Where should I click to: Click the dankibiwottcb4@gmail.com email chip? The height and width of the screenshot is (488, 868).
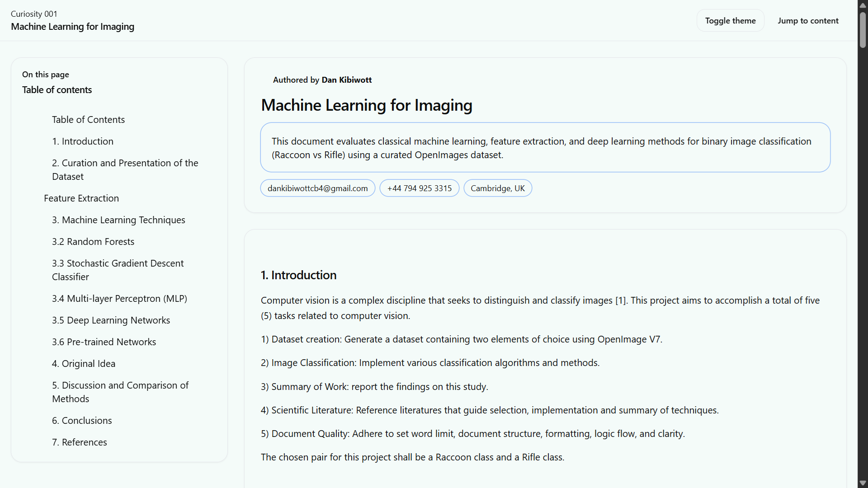tap(317, 188)
